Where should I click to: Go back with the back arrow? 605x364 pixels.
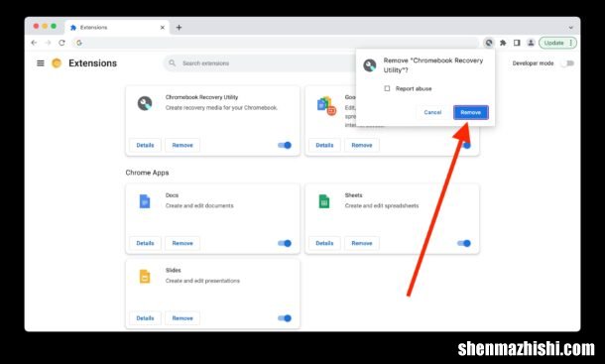[x=34, y=43]
